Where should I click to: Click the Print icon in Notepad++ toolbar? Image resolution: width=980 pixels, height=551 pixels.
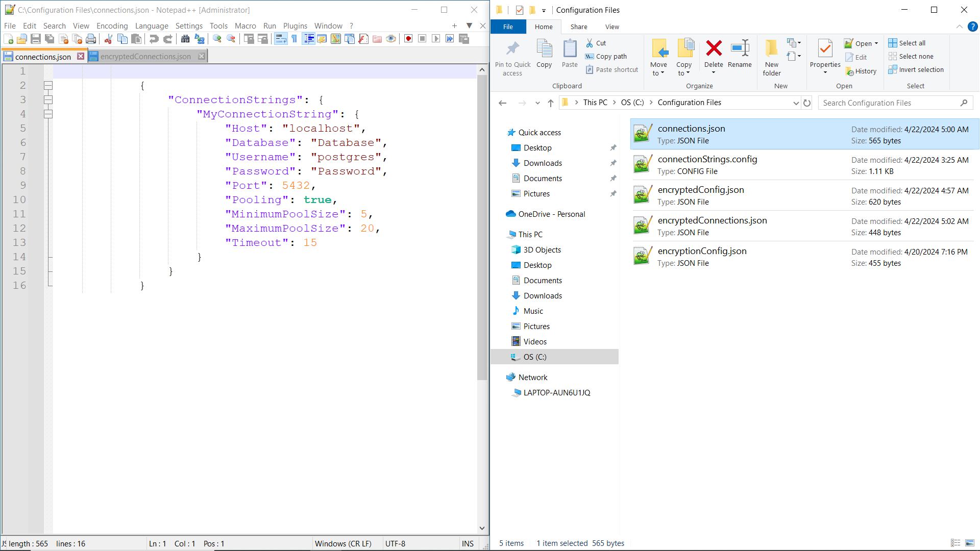(x=91, y=39)
